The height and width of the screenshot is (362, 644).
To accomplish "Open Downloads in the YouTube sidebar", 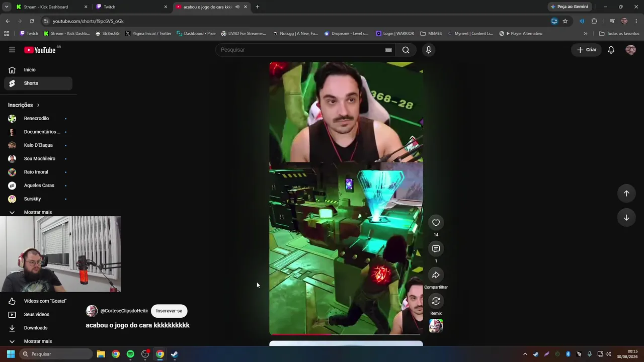I will pyautogui.click(x=38, y=328).
